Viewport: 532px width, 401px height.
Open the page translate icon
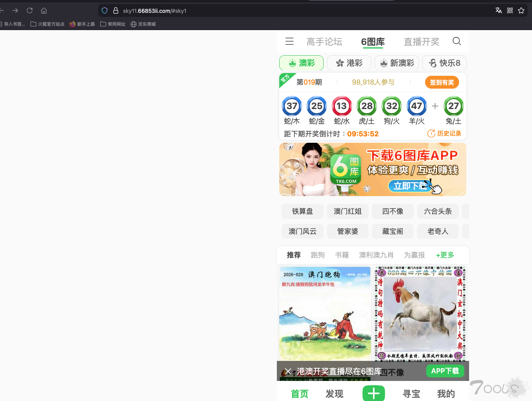pos(498,11)
